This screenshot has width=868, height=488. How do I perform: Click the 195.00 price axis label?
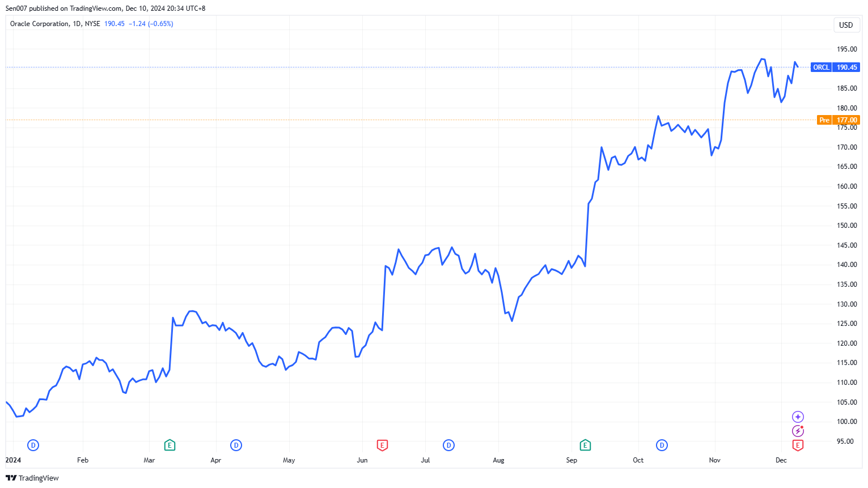point(846,49)
